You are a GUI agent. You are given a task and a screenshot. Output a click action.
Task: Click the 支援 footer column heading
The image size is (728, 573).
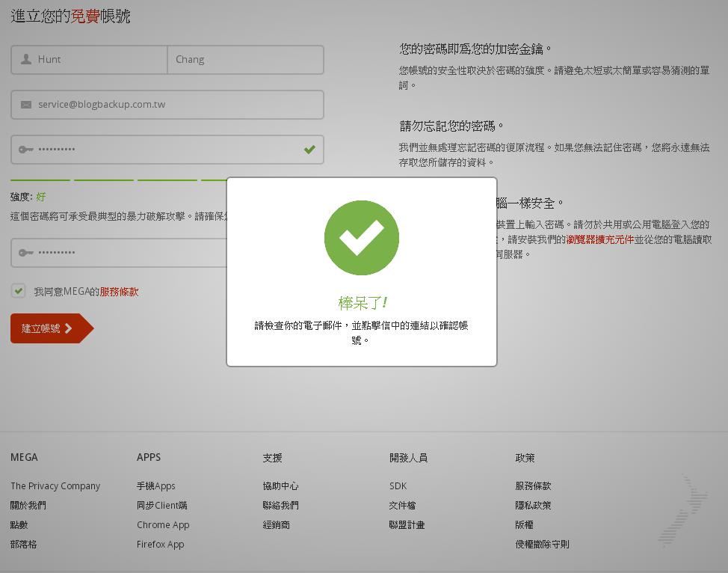[272, 458]
